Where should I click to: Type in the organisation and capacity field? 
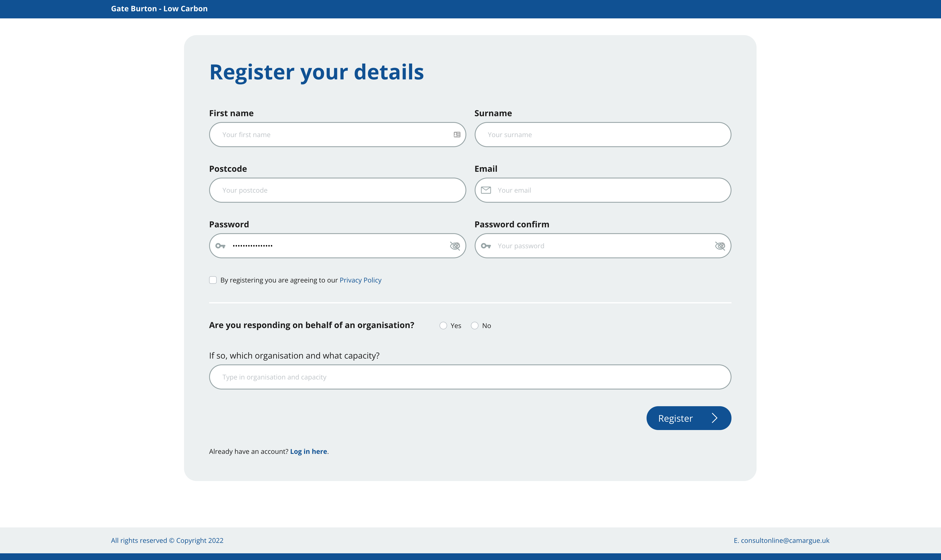[x=469, y=377]
